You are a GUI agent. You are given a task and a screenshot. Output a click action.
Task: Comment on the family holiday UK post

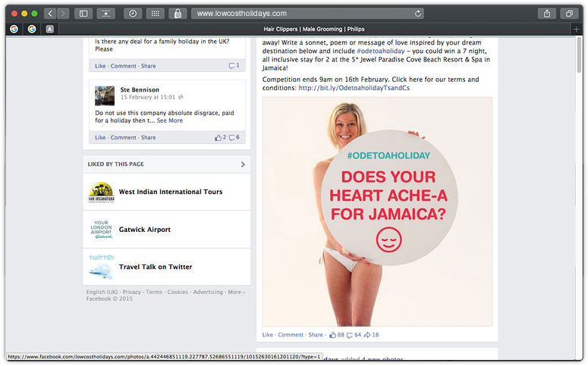[124, 66]
